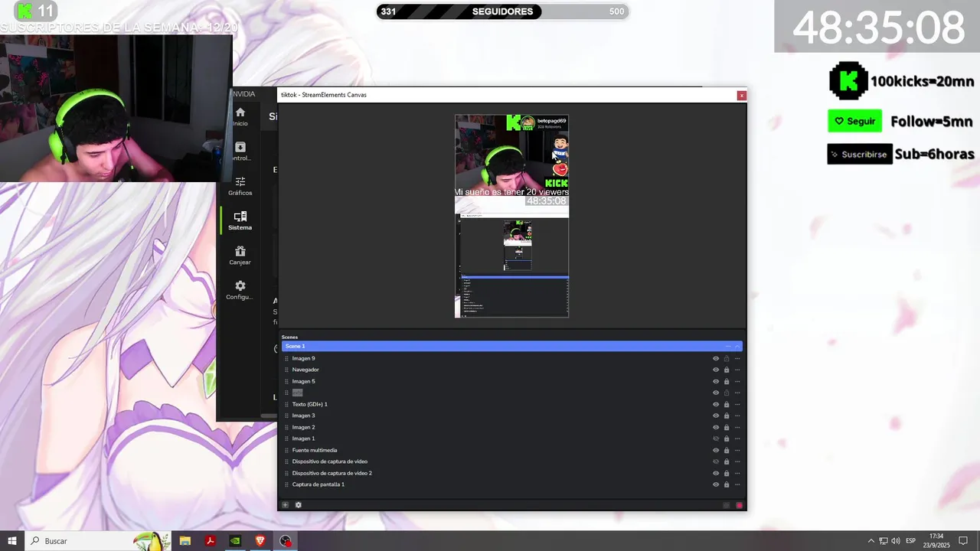This screenshot has height=551, width=980.
Task: Grab the drag handle of Navegador
Action: pyautogui.click(x=287, y=370)
